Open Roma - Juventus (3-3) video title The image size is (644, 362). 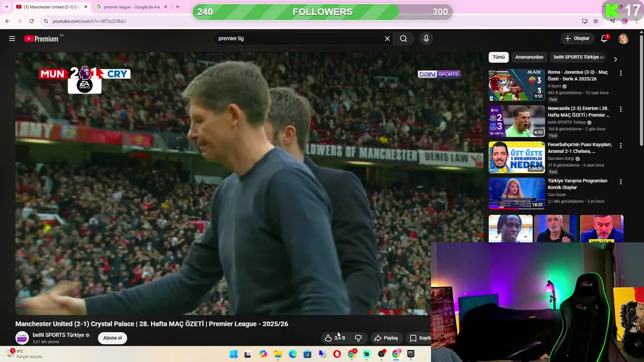point(578,75)
